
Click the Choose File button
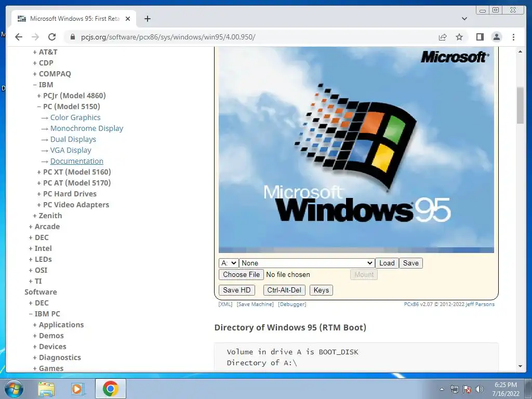pyautogui.click(x=241, y=274)
